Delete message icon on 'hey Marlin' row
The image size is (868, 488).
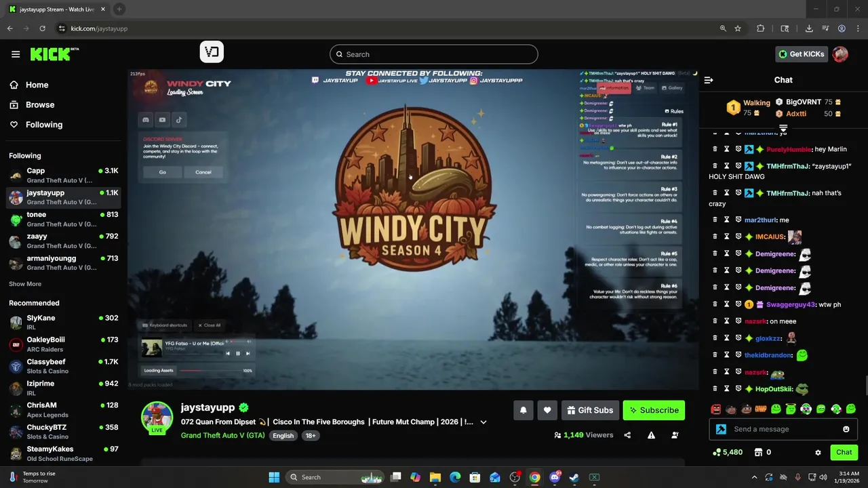(x=714, y=149)
